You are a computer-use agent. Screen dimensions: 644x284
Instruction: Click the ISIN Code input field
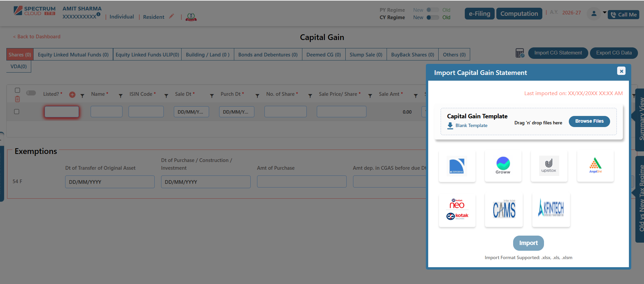(146, 112)
